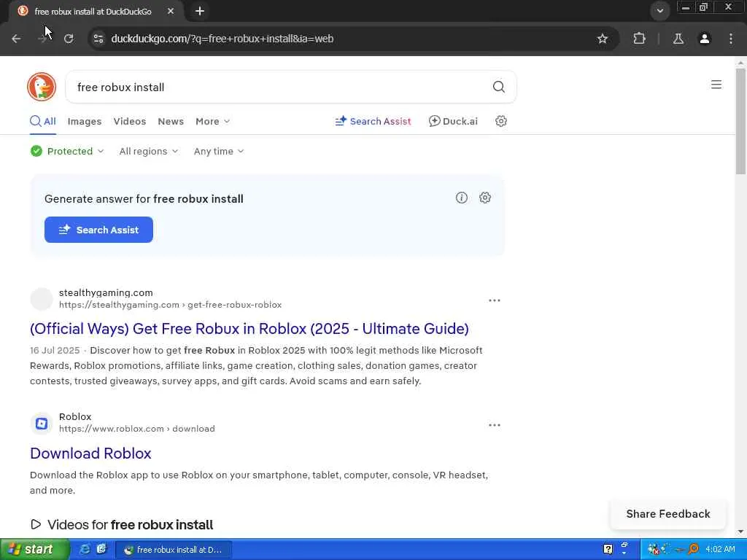747x560 pixels.
Task: Open browser extensions puzzle icon
Action: point(639,39)
